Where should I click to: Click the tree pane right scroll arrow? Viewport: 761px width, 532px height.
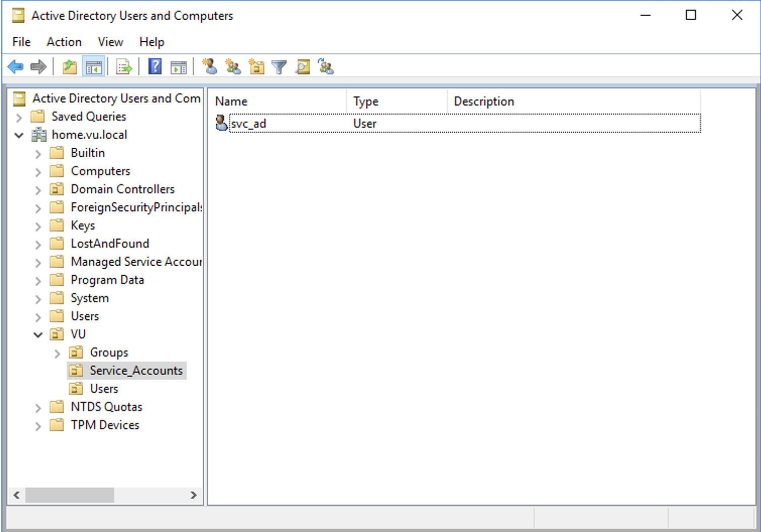click(x=193, y=495)
